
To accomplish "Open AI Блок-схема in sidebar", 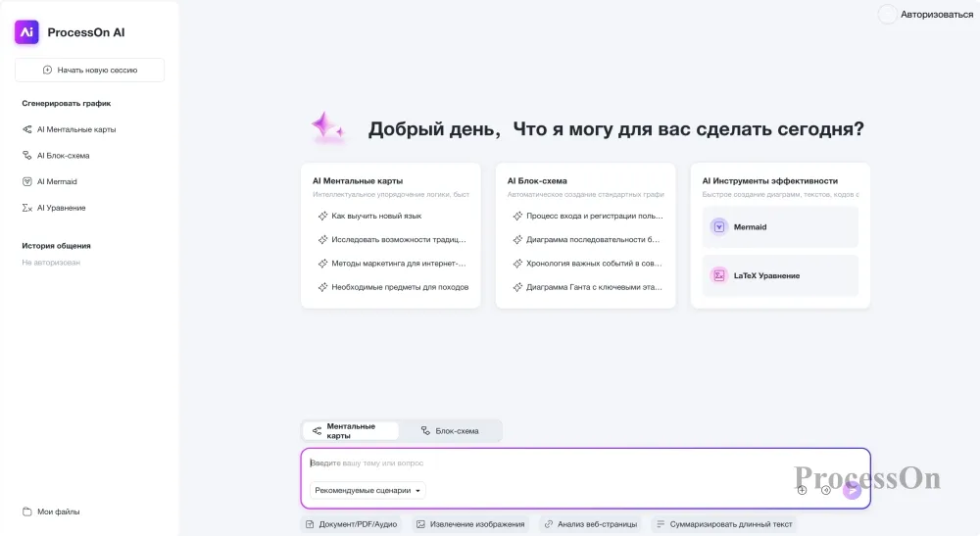I will point(56,156).
